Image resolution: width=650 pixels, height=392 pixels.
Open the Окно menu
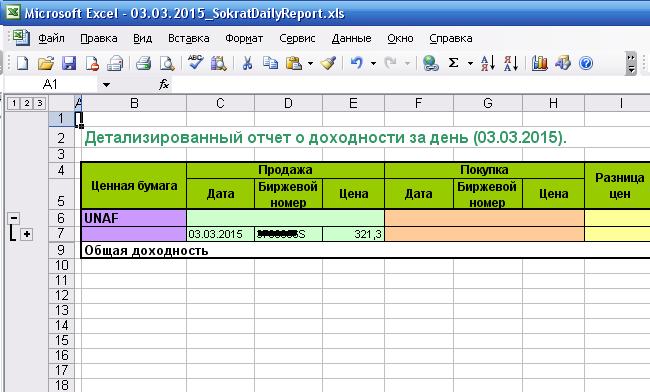coord(400,39)
